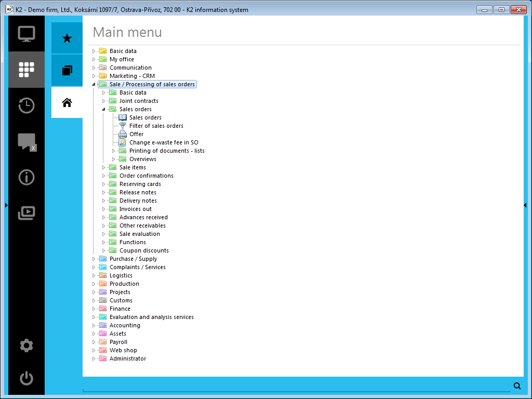Open the messages chat bubble icon

coord(26,141)
